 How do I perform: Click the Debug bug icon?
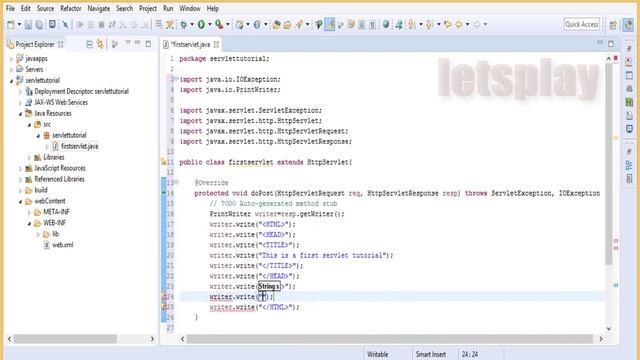pos(184,25)
